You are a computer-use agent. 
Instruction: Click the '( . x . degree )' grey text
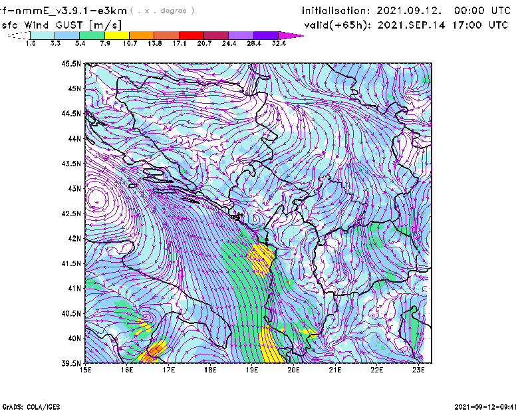(x=162, y=11)
